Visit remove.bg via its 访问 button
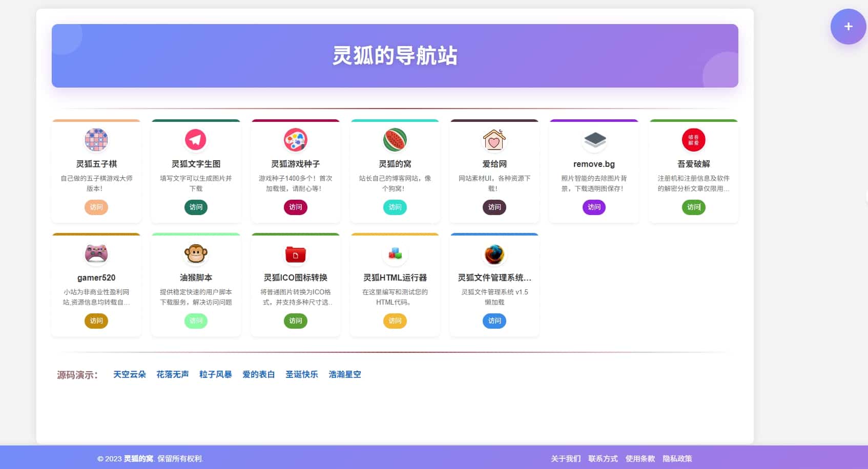Screen dimensions: 868x469 (594, 207)
